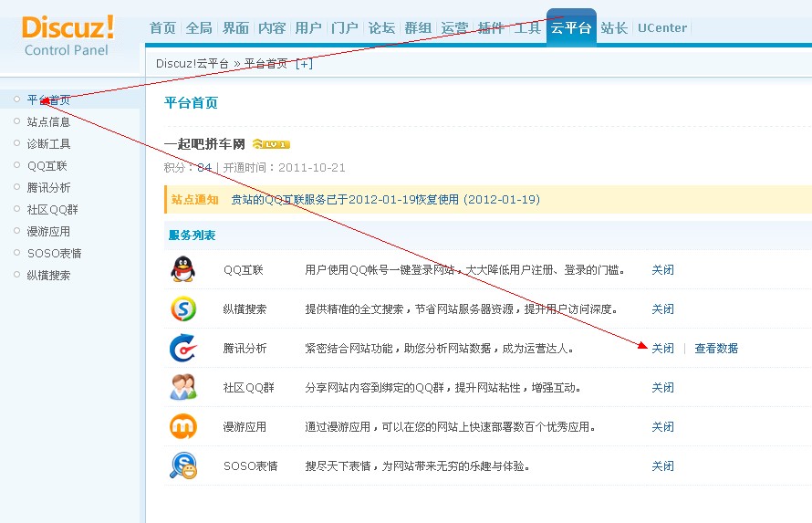Click the [+] add shortcut link

coord(304,64)
